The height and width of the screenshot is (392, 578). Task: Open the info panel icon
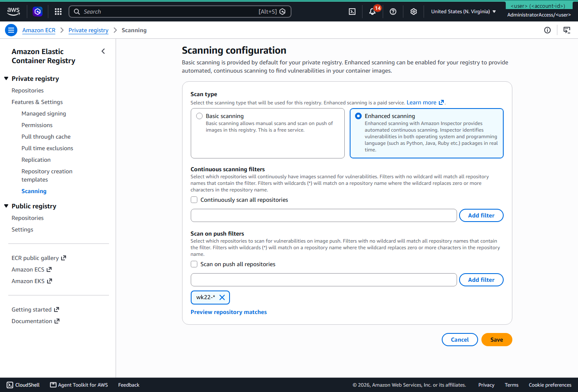[547, 30]
